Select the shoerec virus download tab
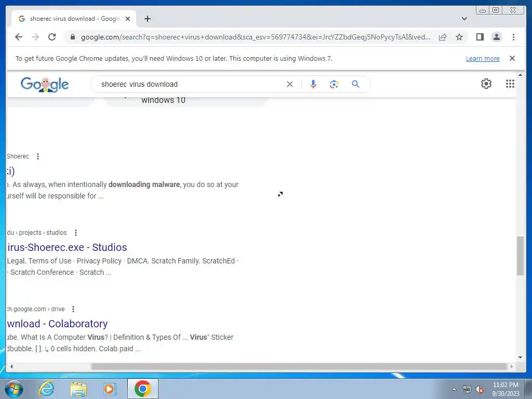Viewport: 532px width, 399px height. [74, 19]
